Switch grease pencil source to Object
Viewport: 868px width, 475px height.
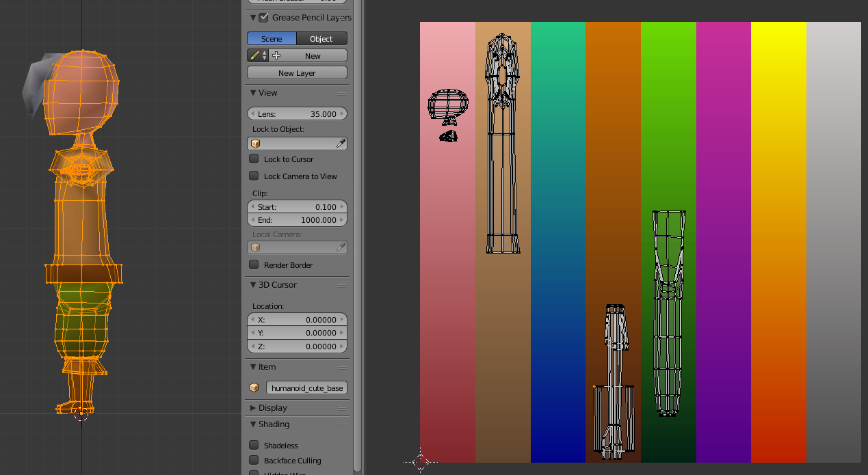(x=321, y=39)
